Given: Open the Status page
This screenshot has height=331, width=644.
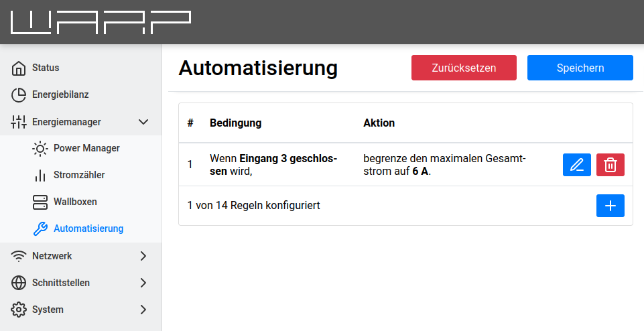Looking at the screenshot, I should click(46, 68).
